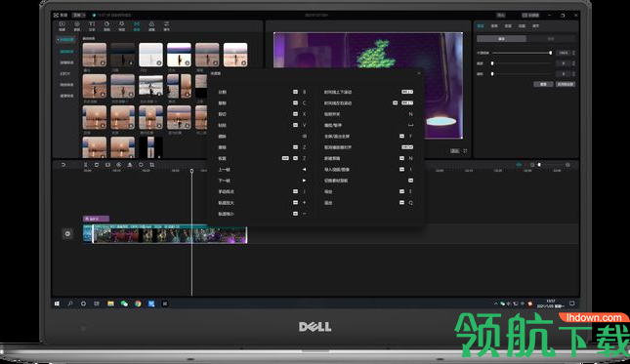Select the 幻灯片 category in sidebar
This screenshot has width=630, height=364.
(x=65, y=74)
